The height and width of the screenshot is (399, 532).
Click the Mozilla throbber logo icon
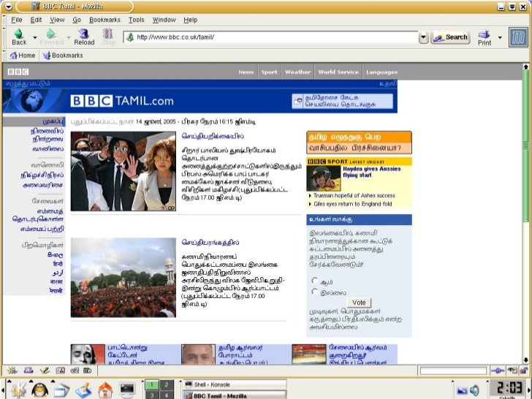518,37
